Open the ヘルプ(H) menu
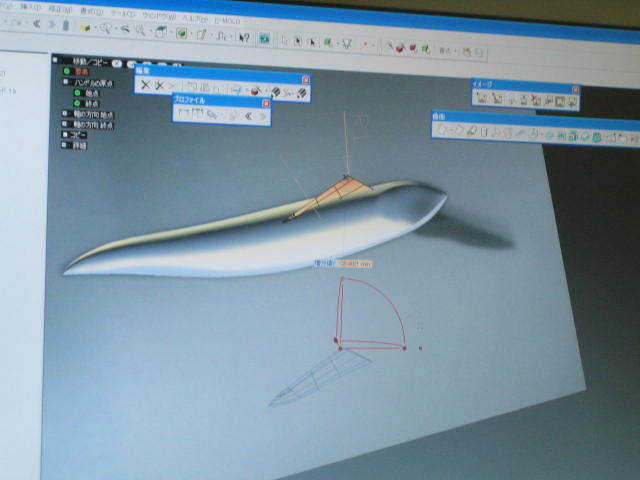This screenshot has height=480, width=640. pos(195,18)
